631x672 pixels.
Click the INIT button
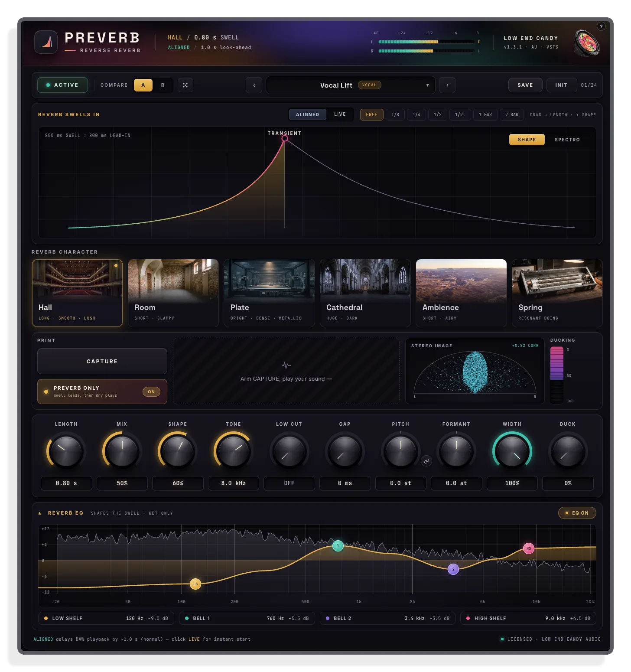562,85
